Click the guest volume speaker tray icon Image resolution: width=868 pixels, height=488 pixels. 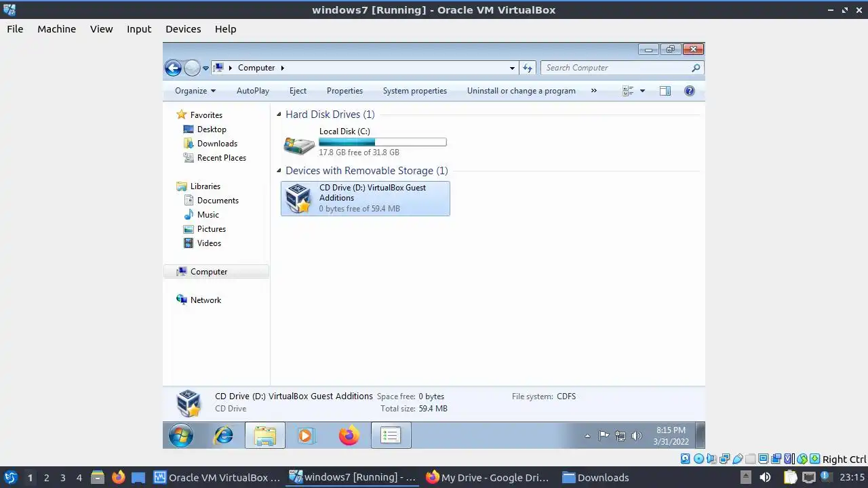pos(636,436)
